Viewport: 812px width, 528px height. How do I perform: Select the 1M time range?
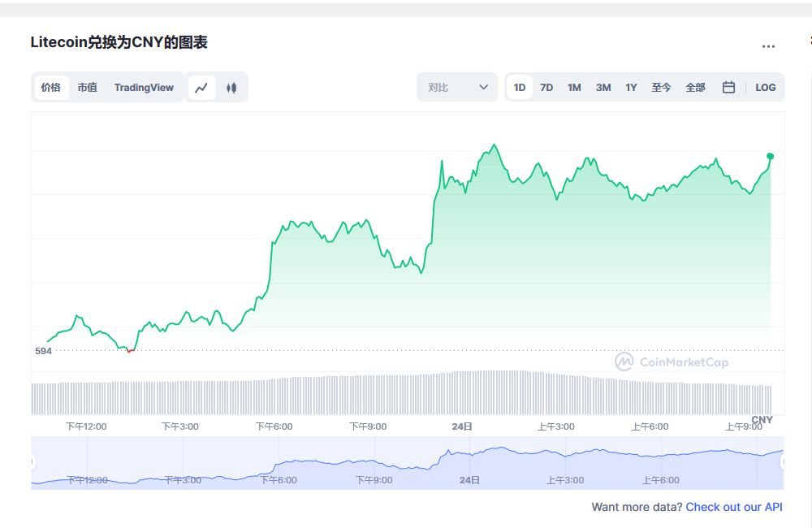click(574, 88)
